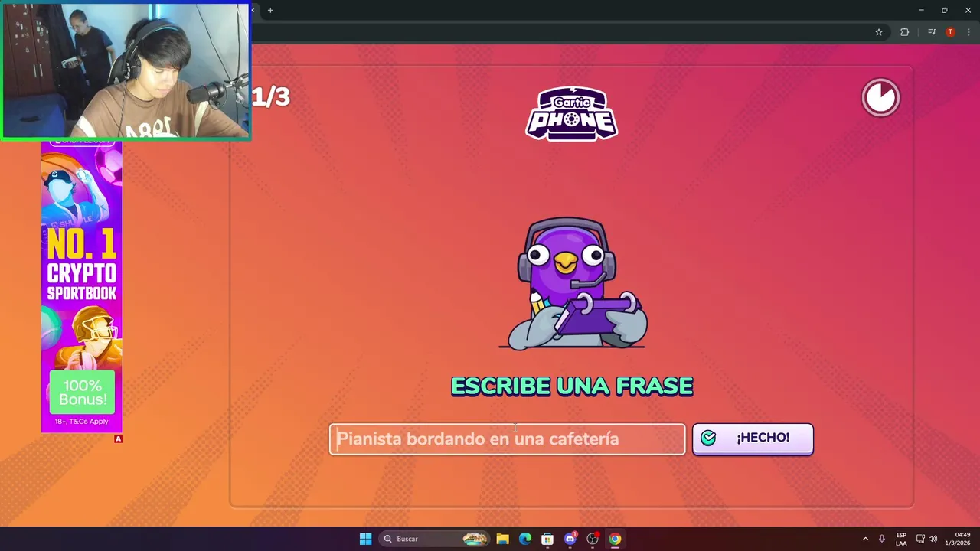Click the taskbar Buscar search box
This screenshot has width=980, height=551.
[434, 539]
